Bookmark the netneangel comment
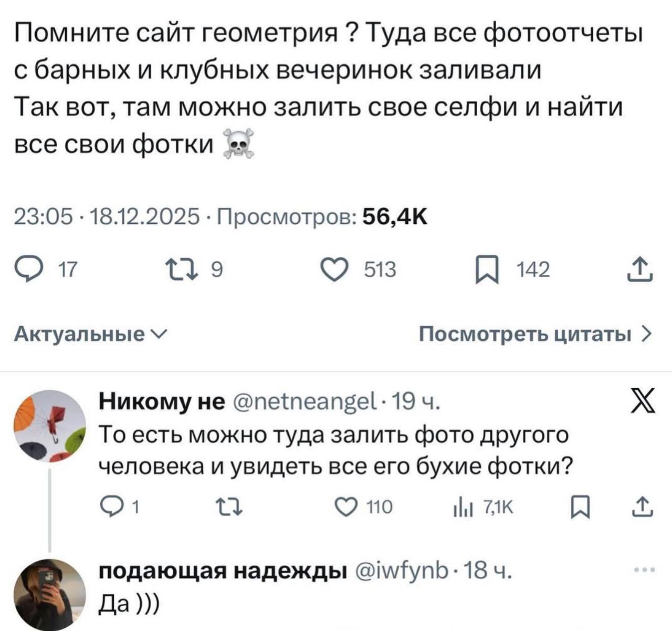Screen dimensions: 672x631 581,507
